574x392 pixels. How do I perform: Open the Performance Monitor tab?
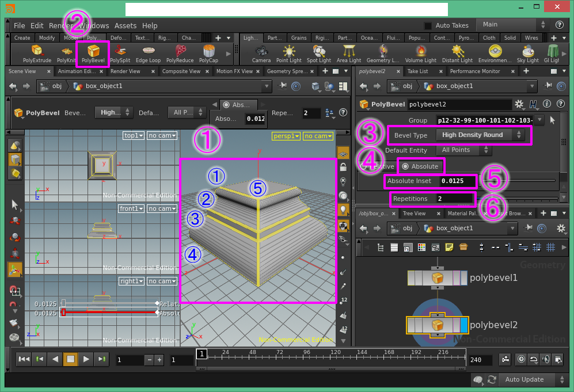475,71
